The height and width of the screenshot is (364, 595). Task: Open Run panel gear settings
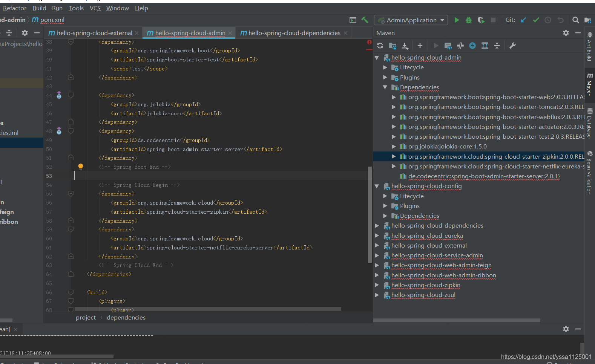tap(566, 329)
